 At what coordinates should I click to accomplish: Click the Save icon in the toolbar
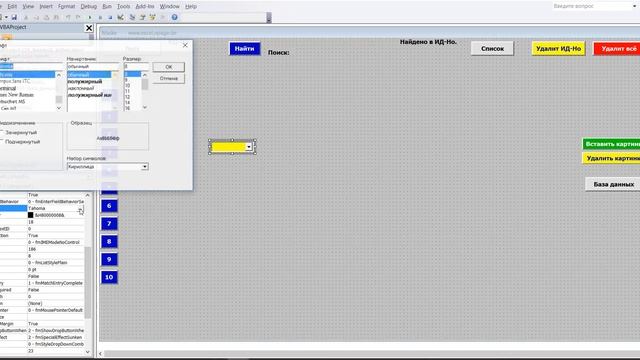click(14, 17)
